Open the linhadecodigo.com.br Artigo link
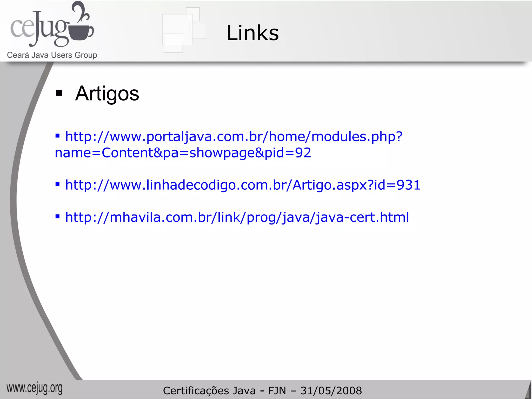 [243, 185]
